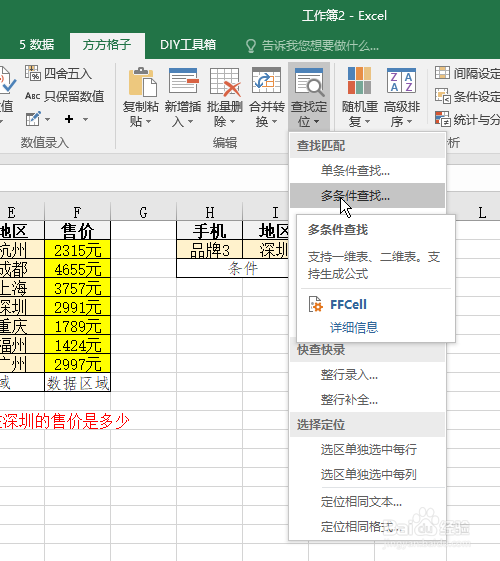Click the 条件设定 condition setting icon
Image resolution: width=500 pixels, height=561 pixels.
click(442, 96)
